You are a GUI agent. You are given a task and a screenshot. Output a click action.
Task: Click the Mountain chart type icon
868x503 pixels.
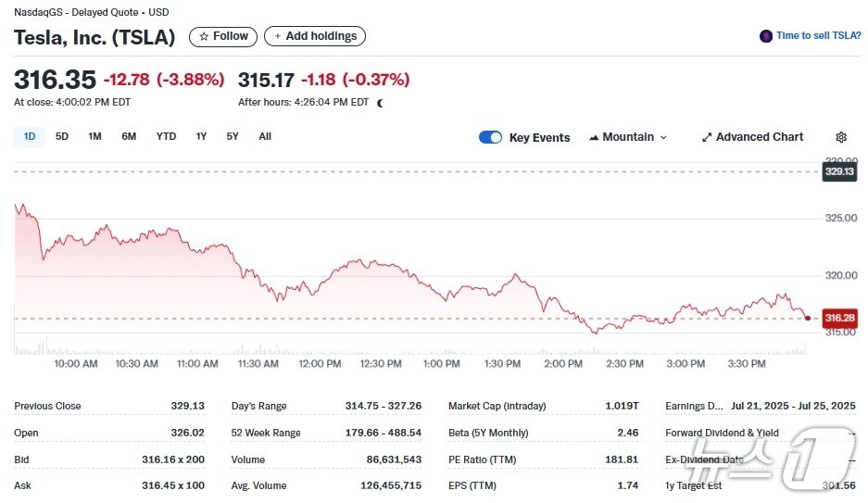593,137
